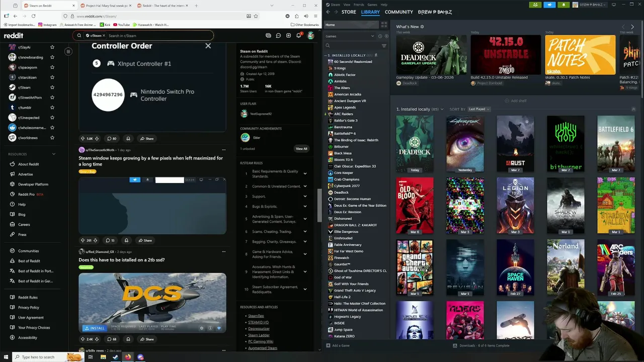
Task: Click the Create post plus icon on Reddit
Action: 288,36
